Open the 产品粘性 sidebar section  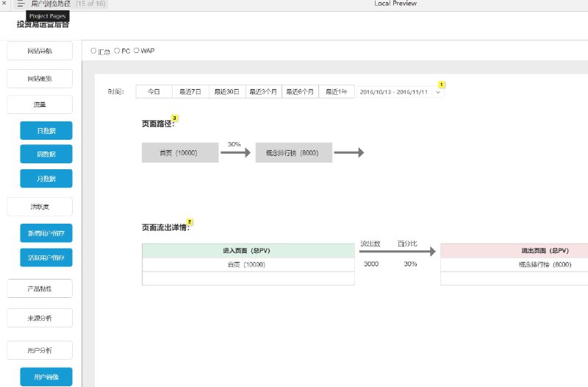point(40,288)
